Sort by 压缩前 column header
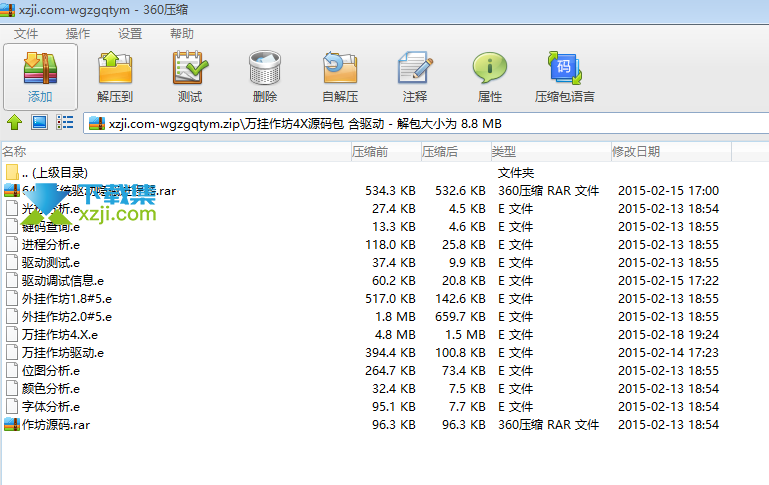Image resolution: width=769 pixels, height=485 pixels. [386, 152]
